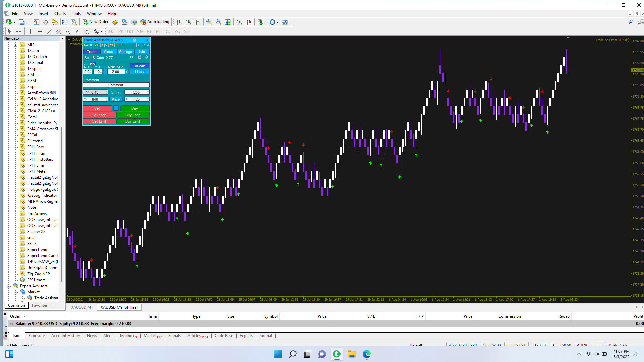Expand the Mt4 folder in Navigator

(x=15, y=45)
